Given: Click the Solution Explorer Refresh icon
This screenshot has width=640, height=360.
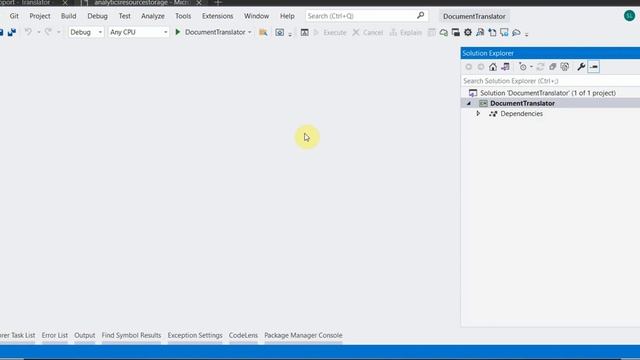Looking at the screenshot, I should click(x=540, y=67).
